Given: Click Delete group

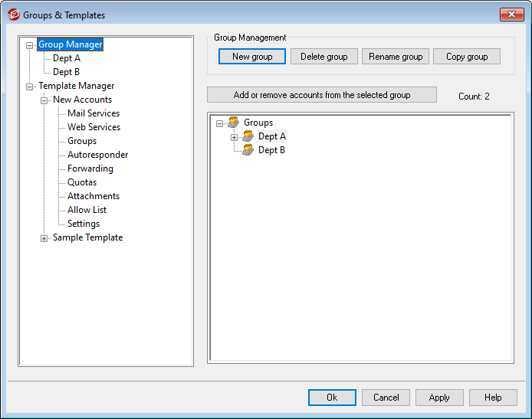Looking at the screenshot, I should [x=323, y=57].
